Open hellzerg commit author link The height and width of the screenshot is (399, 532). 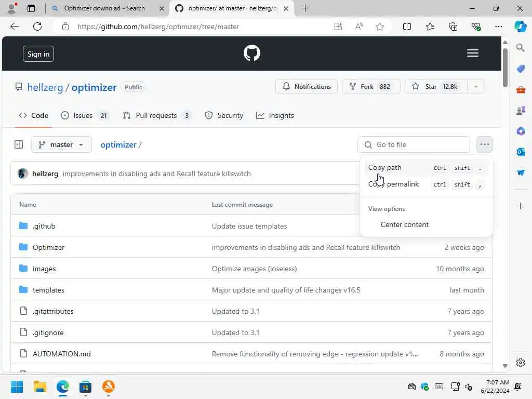coord(45,174)
